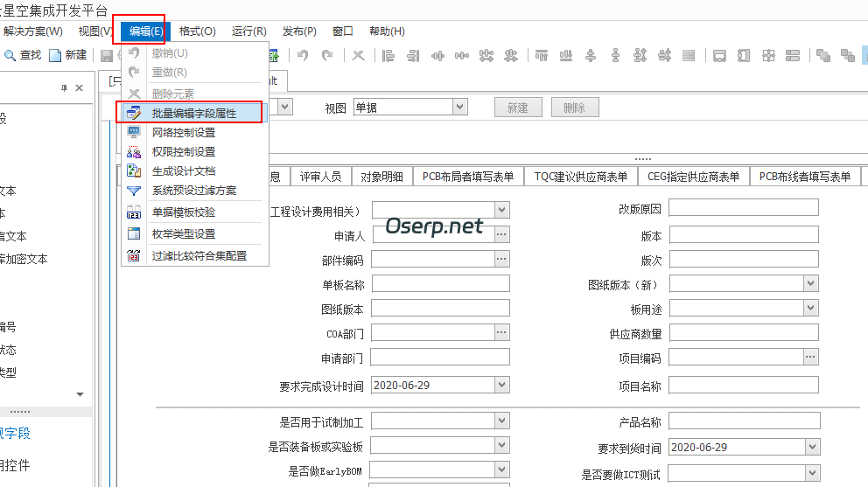
Task: Open the 解决方案(W) menu
Action: tap(32, 31)
